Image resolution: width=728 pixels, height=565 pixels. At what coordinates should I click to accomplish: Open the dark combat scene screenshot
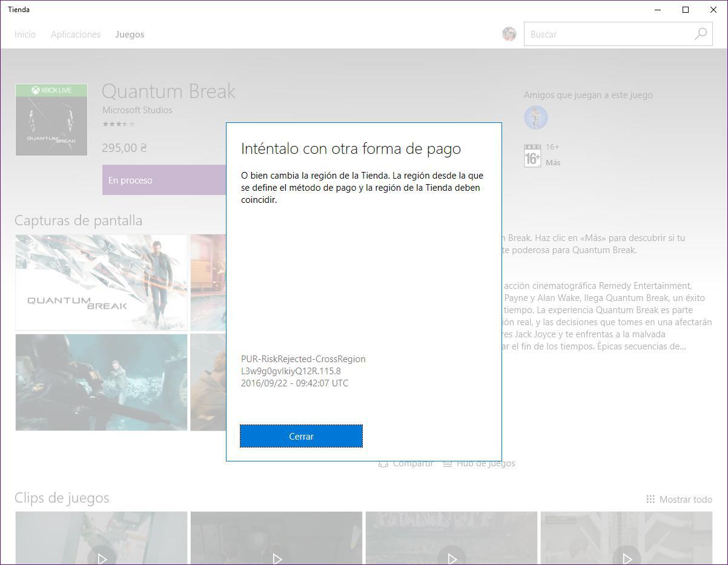tap(101, 382)
